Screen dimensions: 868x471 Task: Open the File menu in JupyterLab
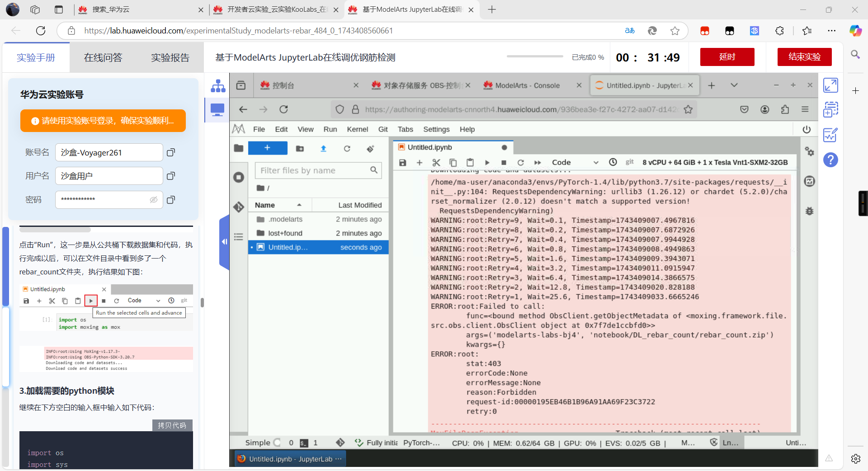pos(259,129)
